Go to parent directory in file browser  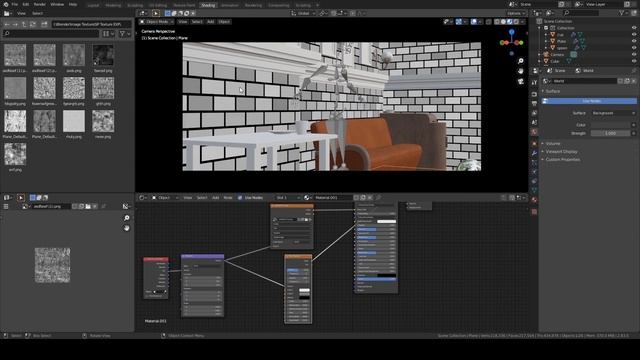point(24,24)
